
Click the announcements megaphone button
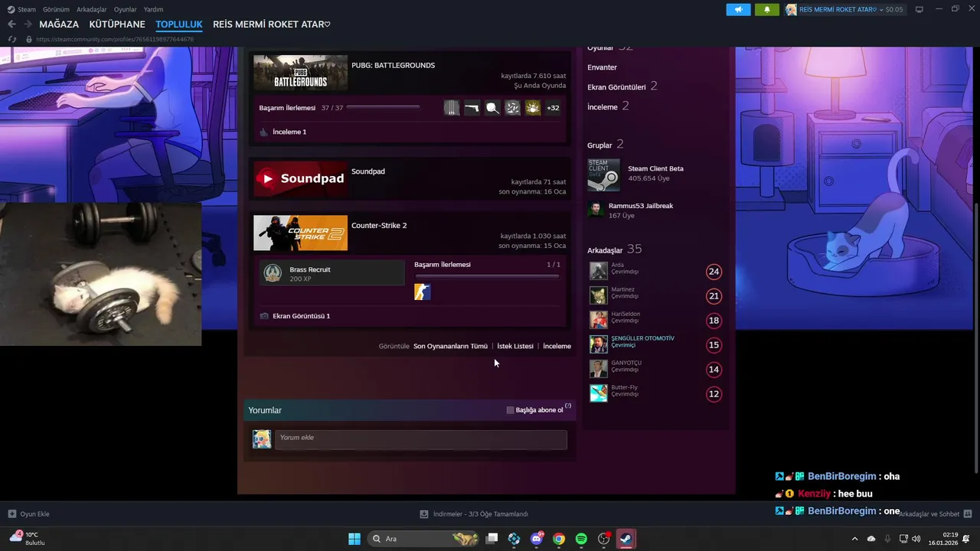[x=738, y=9]
